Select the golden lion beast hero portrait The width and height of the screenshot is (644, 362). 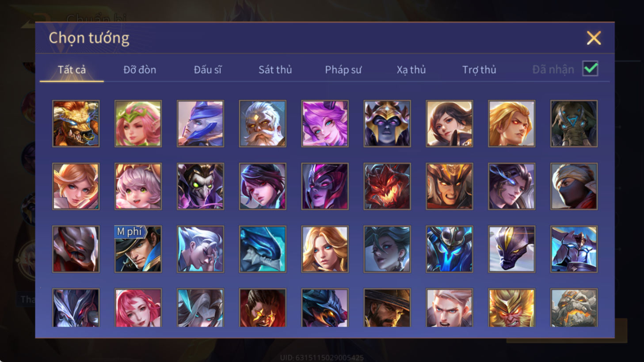76,124
